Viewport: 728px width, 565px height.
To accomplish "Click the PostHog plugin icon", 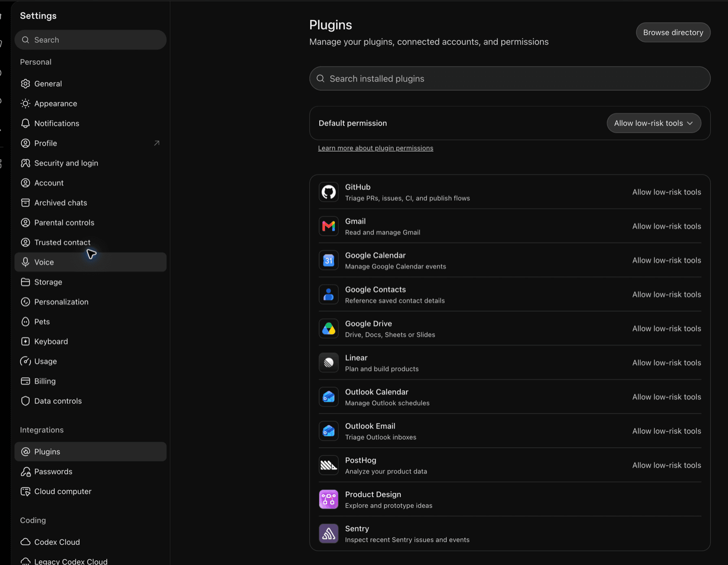I will 329,465.
